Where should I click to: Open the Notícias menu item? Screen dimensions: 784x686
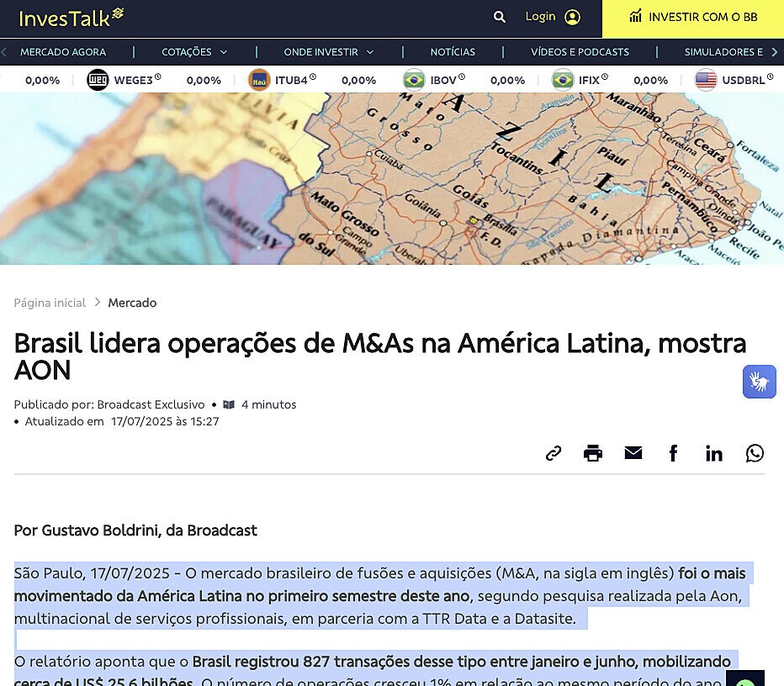pos(452,51)
